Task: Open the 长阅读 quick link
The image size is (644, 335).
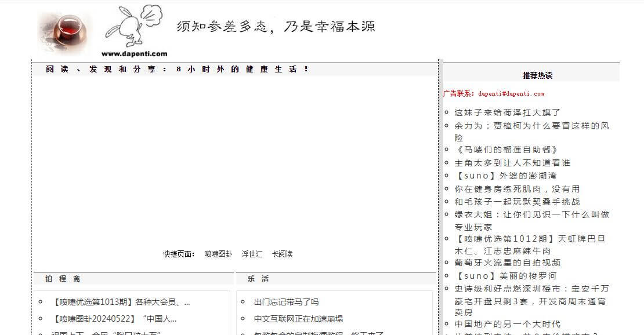Action: [283, 254]
